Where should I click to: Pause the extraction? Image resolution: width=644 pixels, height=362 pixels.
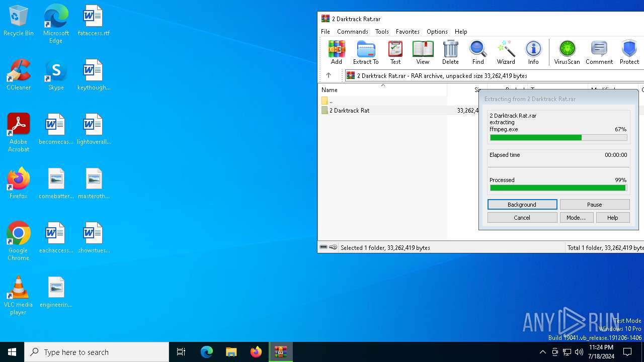(595, 205)
